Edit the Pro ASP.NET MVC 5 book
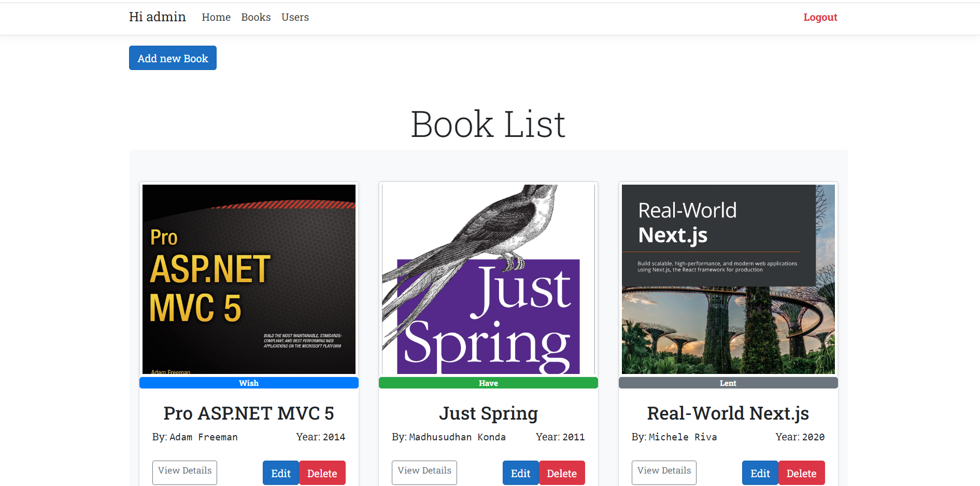Screen dimensions: 980x486 pos(280,473)
